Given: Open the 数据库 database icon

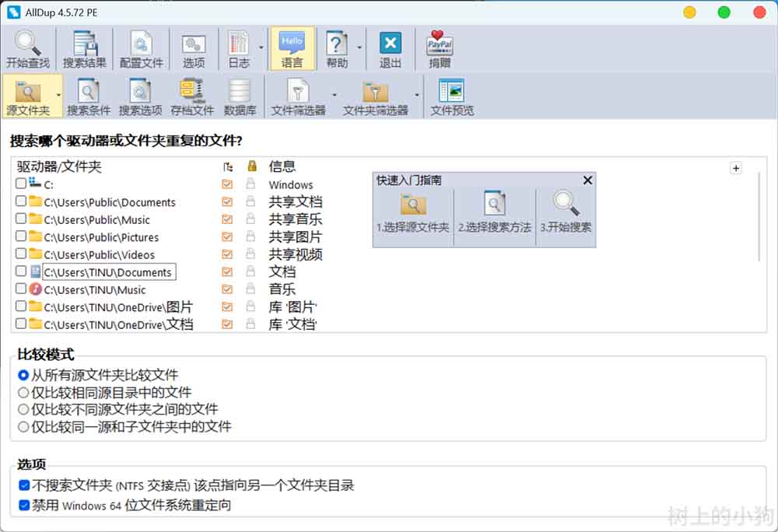Looking at the screenshot, I should [240, 96].
